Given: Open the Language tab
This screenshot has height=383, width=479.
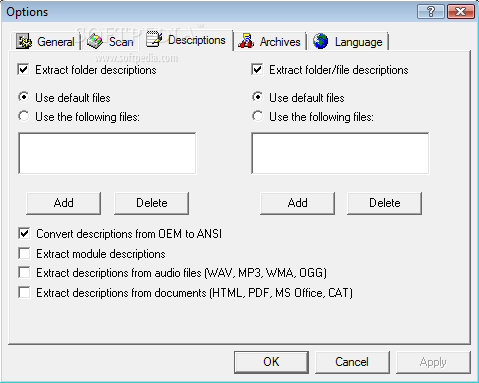Looking at the screenshot, I should pyautogui.click(x=348, y=42).
